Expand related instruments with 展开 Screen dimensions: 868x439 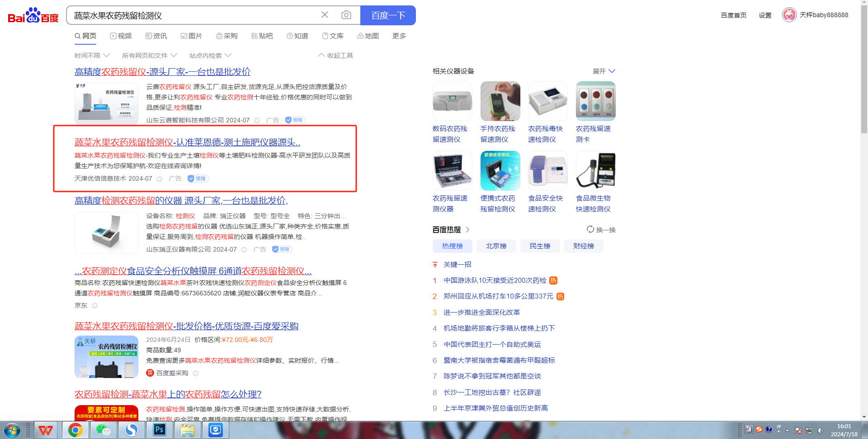604,71
